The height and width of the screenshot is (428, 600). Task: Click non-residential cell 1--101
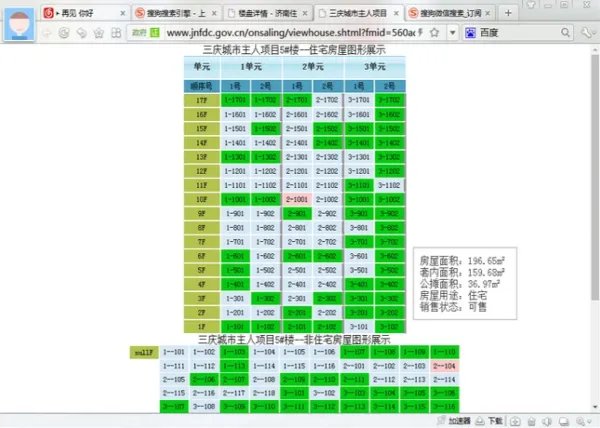pyautogui.click(x=174, y=352)
